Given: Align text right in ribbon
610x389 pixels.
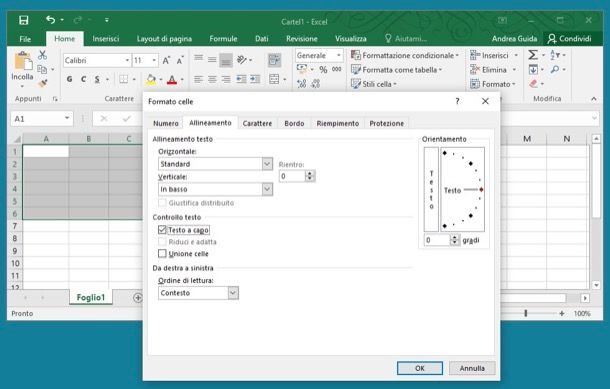Looking at the screenshot, I should coord(226,79).
